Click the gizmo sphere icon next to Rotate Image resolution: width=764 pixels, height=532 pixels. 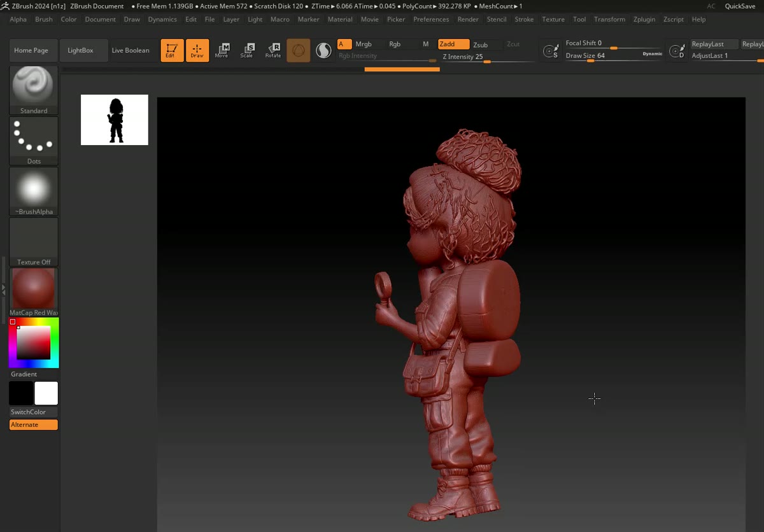(299, 50)
